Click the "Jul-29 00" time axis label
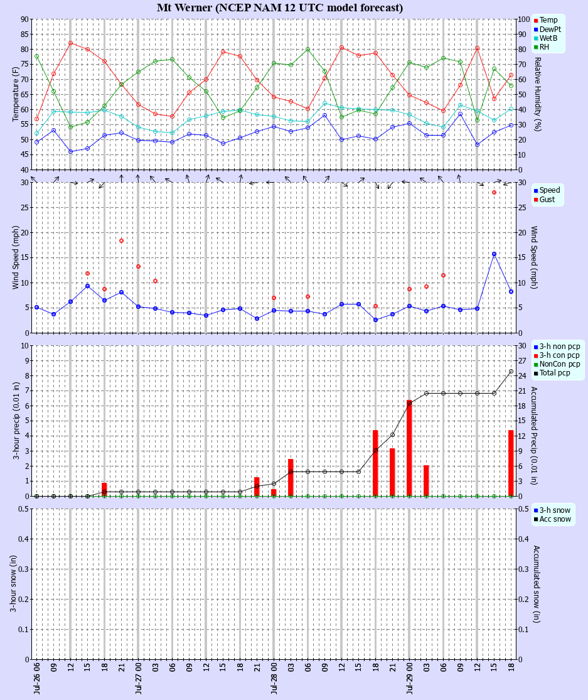The width and height of the screenshot is (588, 700). [410, 679]
